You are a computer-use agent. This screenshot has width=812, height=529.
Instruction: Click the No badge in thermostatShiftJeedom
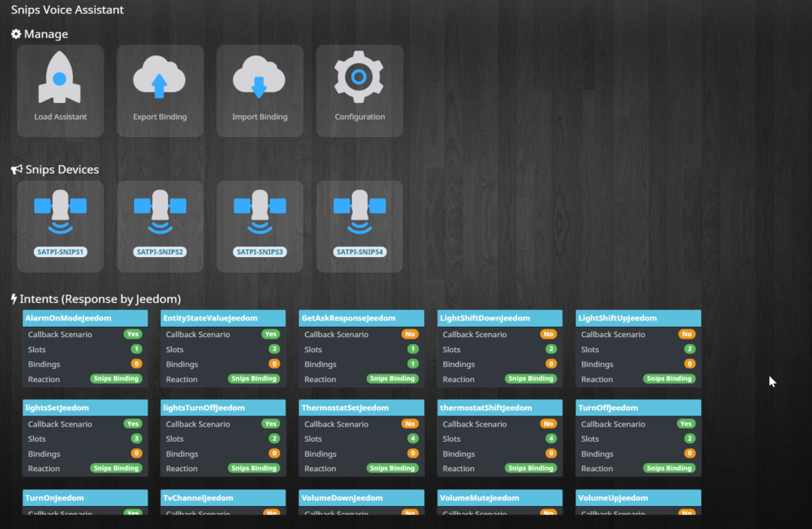tap(549, 424)
